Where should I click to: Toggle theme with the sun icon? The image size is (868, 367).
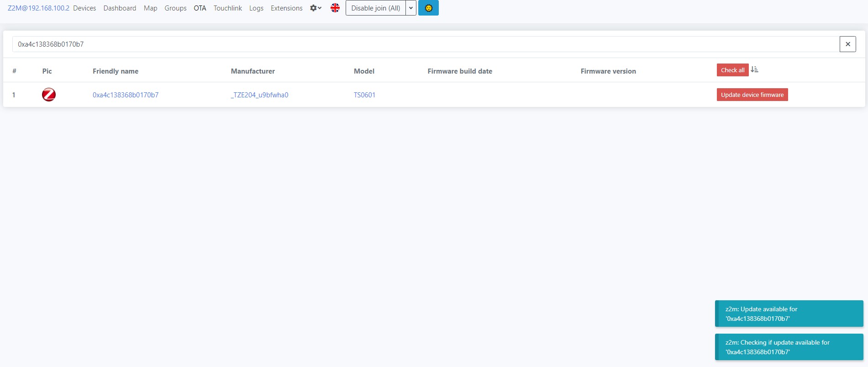point(428,8)
